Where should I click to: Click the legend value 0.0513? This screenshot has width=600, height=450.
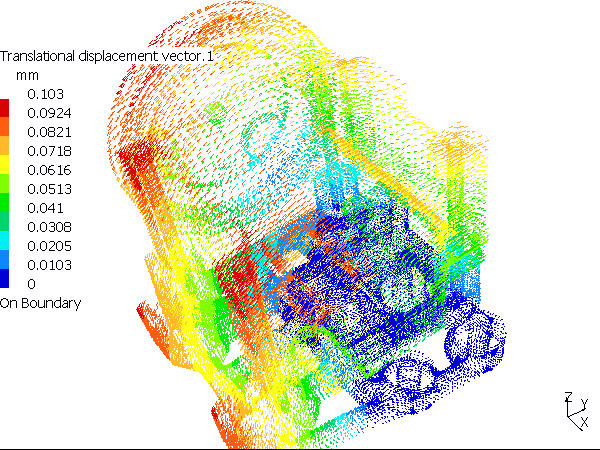coord(49,189)
